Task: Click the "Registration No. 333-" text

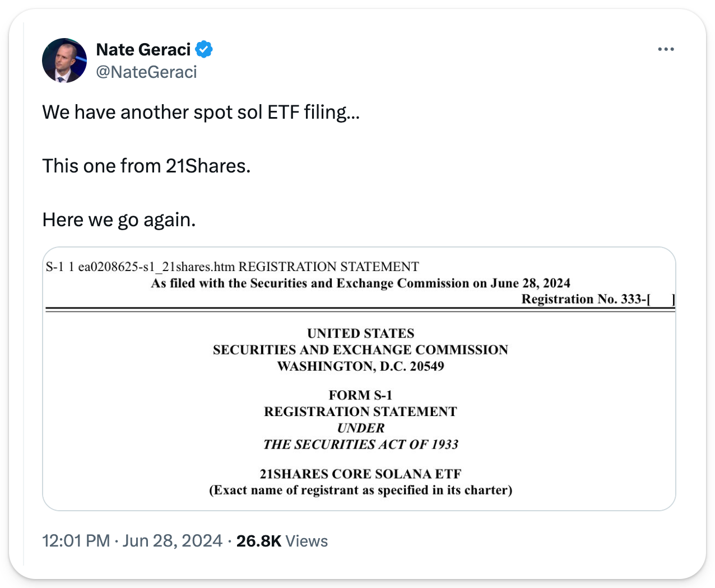Action: pyautogui.click(x=586, y=300)
